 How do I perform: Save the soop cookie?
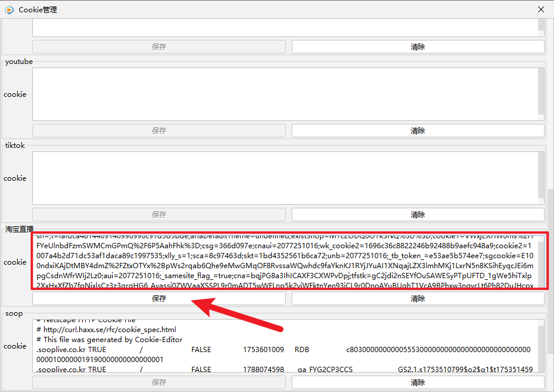click(158, 382)
